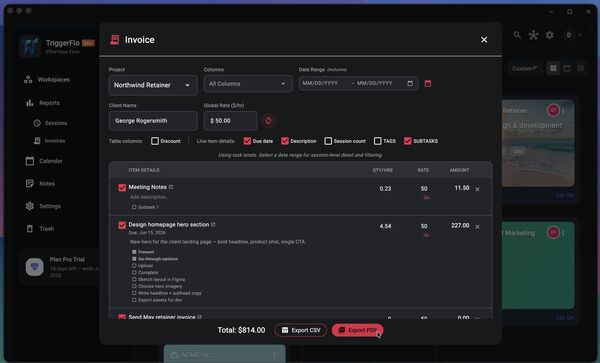Screen dimensions: 600x363
Task: Click the Meeting Notes rate value 50
Action: pyautogui.click(x=424, y=189)
